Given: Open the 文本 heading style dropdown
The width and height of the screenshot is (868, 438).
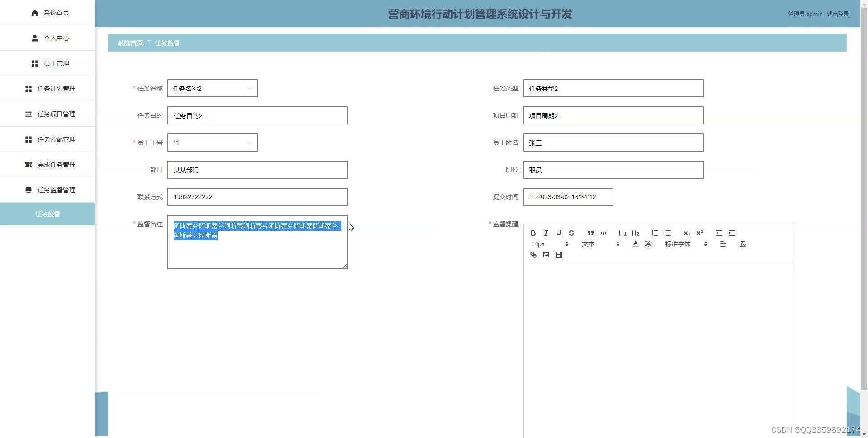Looking at the screenshot, I should tap(600, 244).
